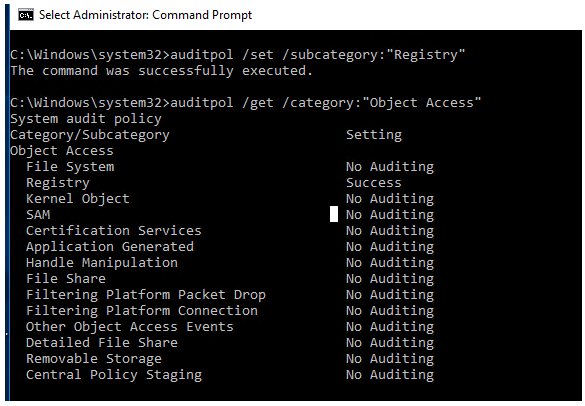Click 'Application Generated' in the list
The height and width of the screenshot is (406, 585).
(110, 247)
